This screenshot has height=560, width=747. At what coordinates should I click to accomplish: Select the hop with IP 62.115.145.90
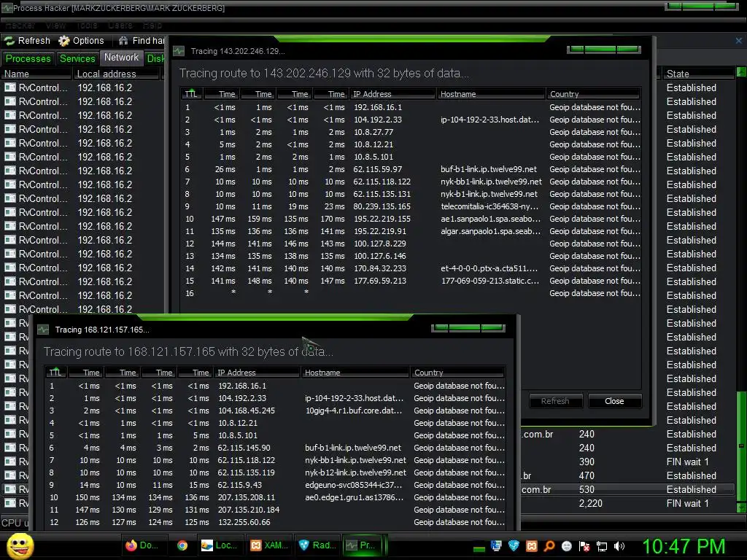click(275, 448)
